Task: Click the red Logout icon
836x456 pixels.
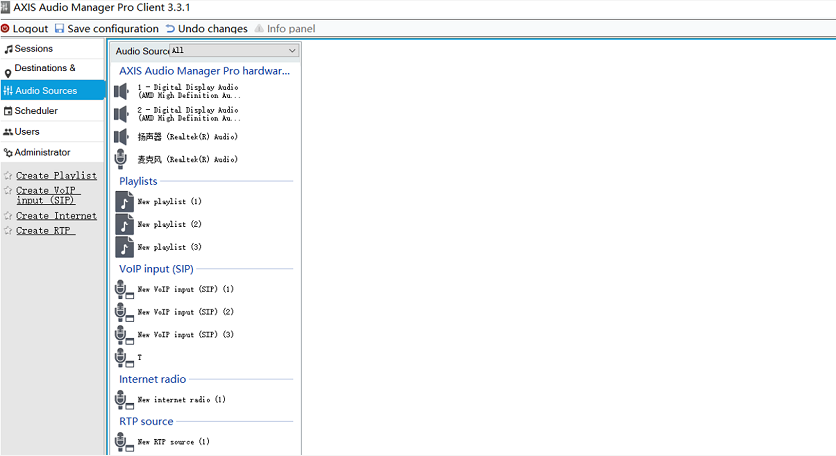Action: click(5, 29)
